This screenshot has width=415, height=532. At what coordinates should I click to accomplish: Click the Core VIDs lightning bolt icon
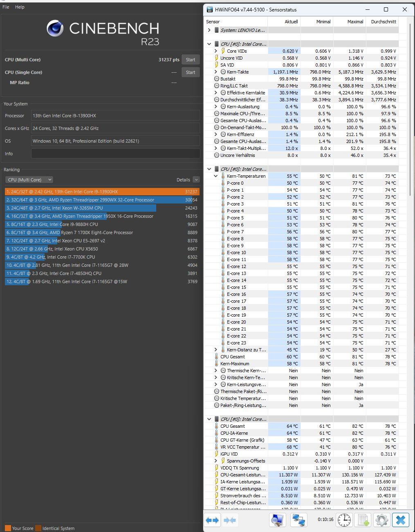[x=223, y=51]
